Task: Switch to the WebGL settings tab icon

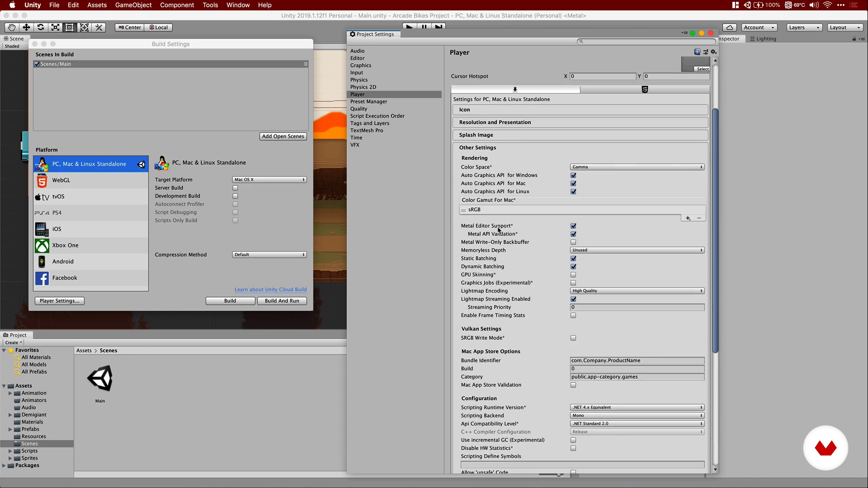Action: [x=645, y=89]
